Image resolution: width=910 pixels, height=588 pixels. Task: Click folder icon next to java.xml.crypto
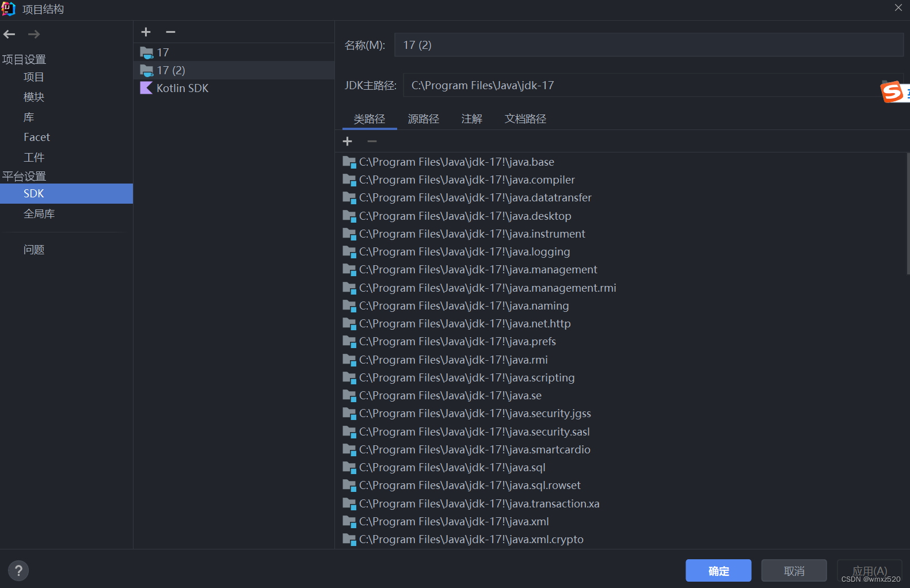coord(349,540)
